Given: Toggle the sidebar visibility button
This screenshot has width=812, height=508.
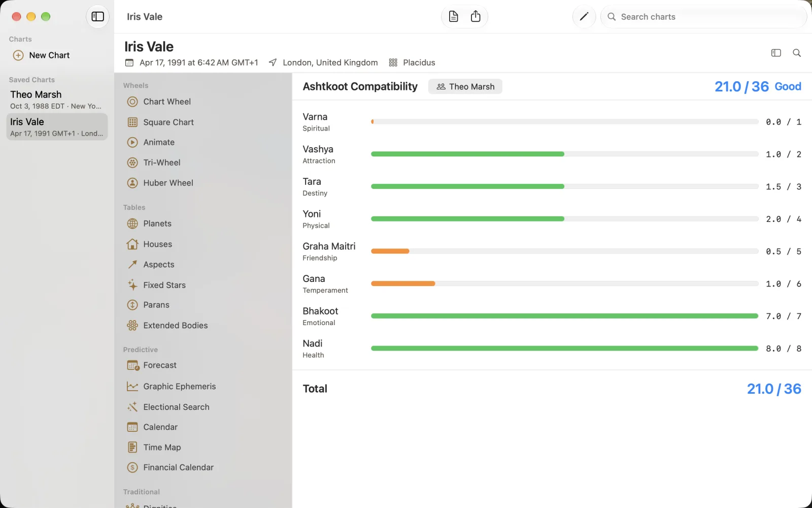Looking at the screenshot, I should 97,17.
